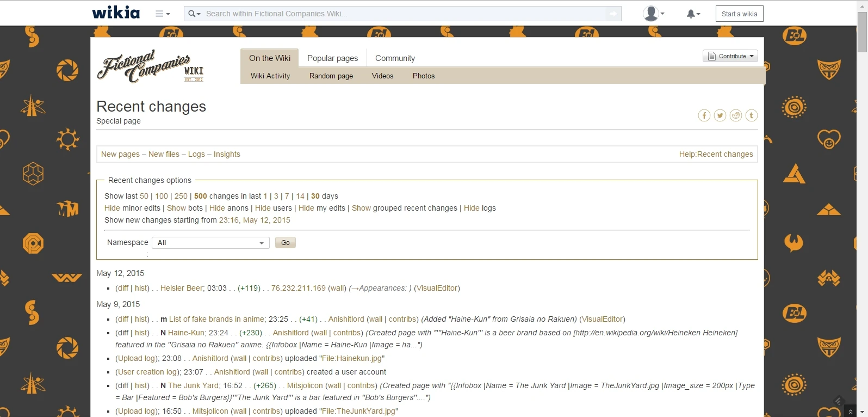Open the Upload log entry at 23:08
The image size is (868, 417).
point(137,358)
